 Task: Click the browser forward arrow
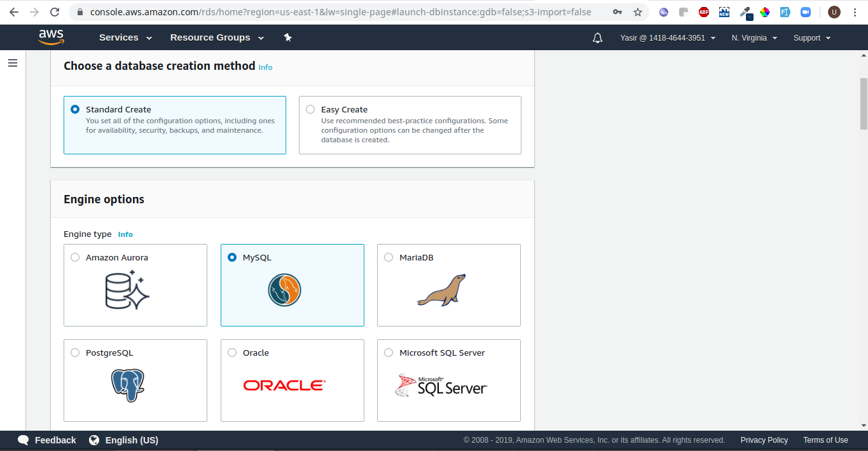pyautogui.click(x=34, y=12)
